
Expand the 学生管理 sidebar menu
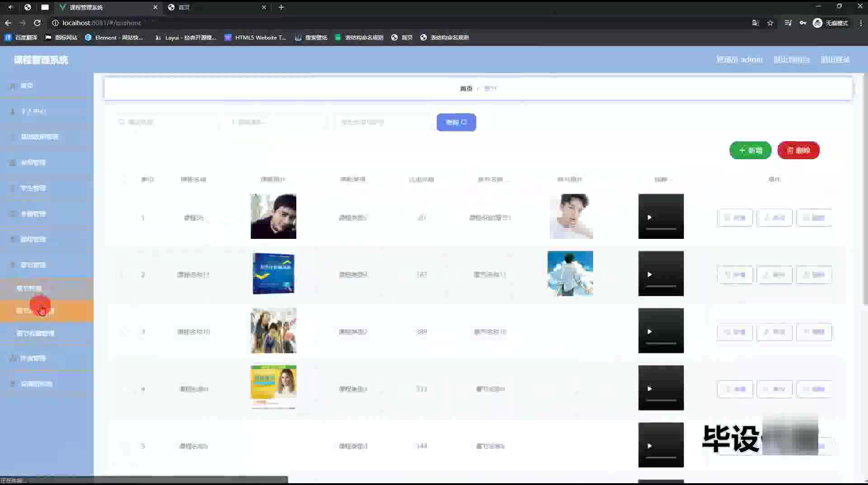point(33,188)
